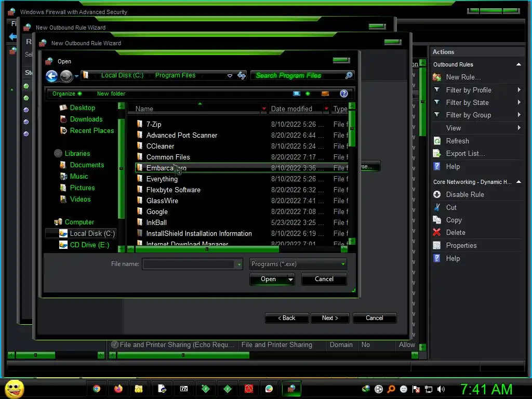This screenshot has width=532, height=399.
Task: Click the New Rule icon in Actions
Action: pyautogui.click(x=437, y=77)
